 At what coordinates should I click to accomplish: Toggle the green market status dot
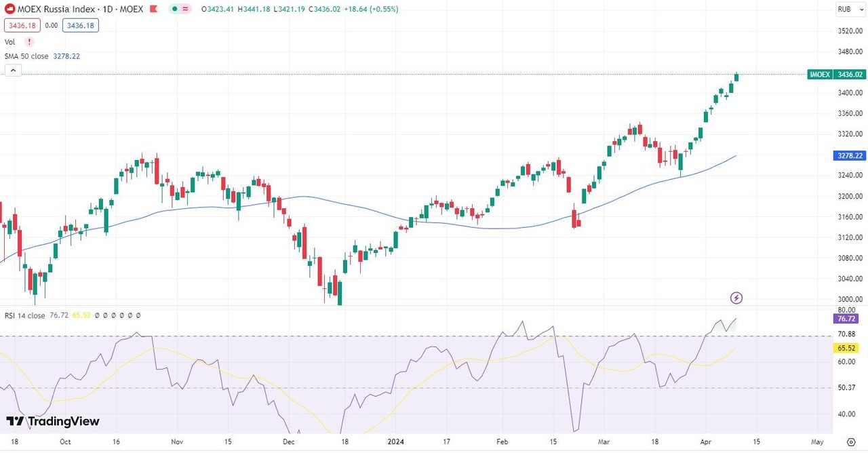174,9
